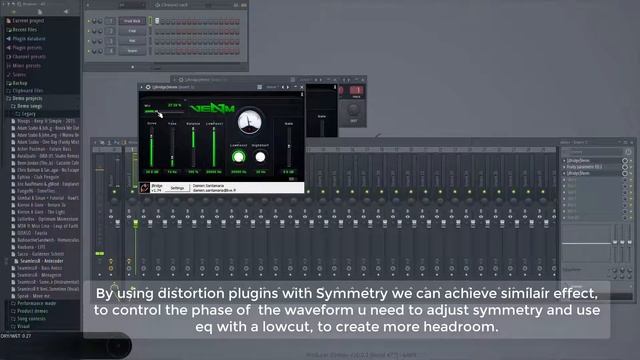Open Venm plugin wrapper gear settings
The image size is (640, 360).
point(148,87)
